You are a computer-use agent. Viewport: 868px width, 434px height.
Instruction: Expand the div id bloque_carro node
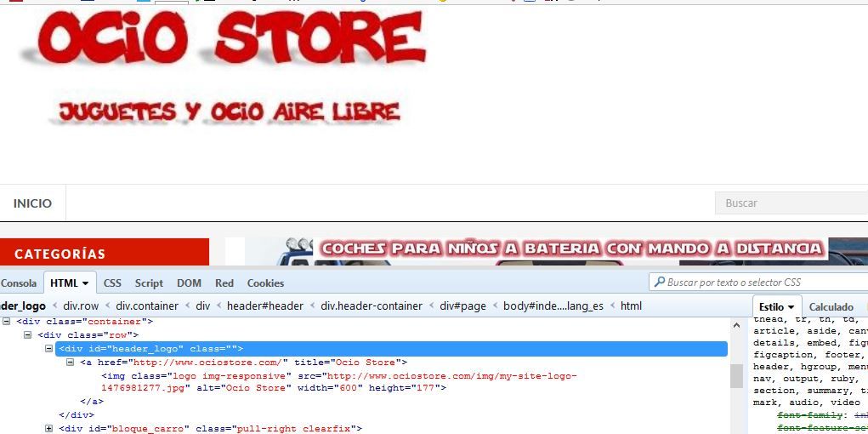click(x=48, y=428)
